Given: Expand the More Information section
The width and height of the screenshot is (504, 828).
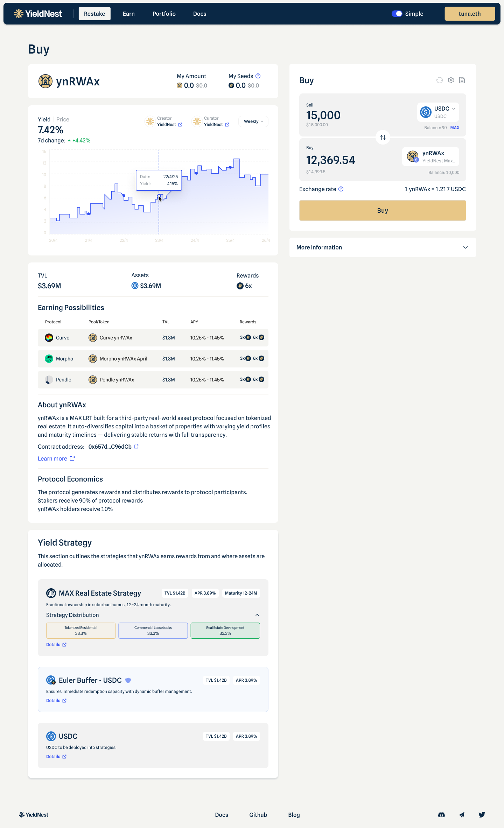Looking at the screenshot, I should (383, 247).
